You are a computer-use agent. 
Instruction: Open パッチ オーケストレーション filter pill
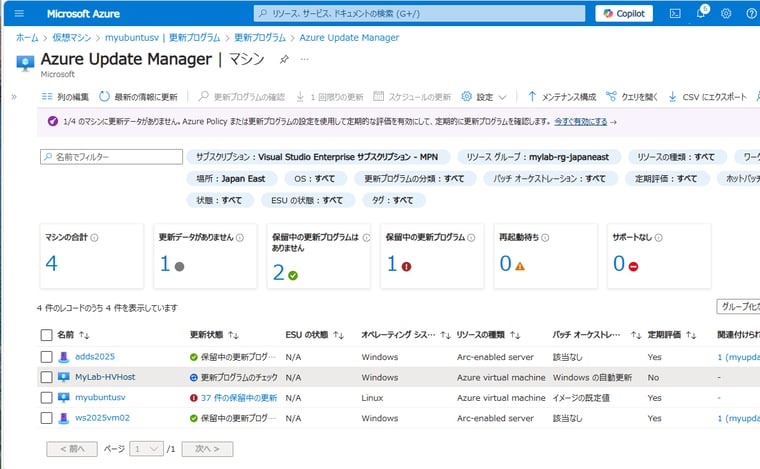point(550,178)
